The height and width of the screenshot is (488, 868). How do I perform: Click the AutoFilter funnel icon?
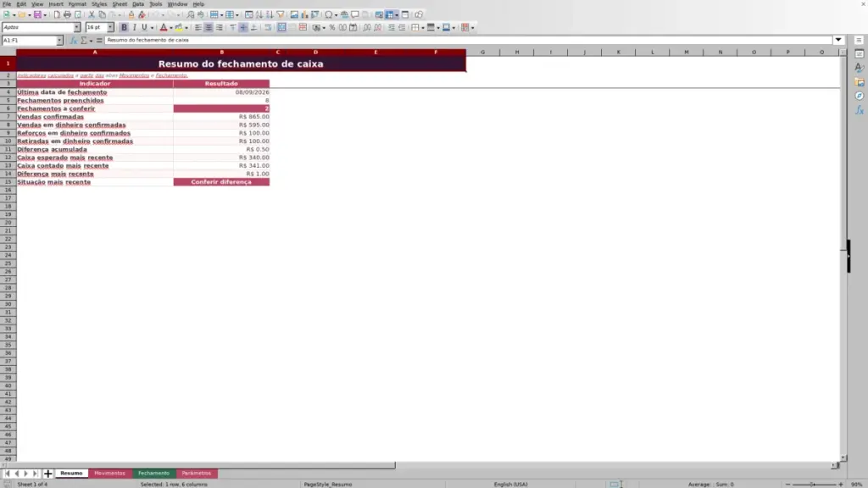281,15
